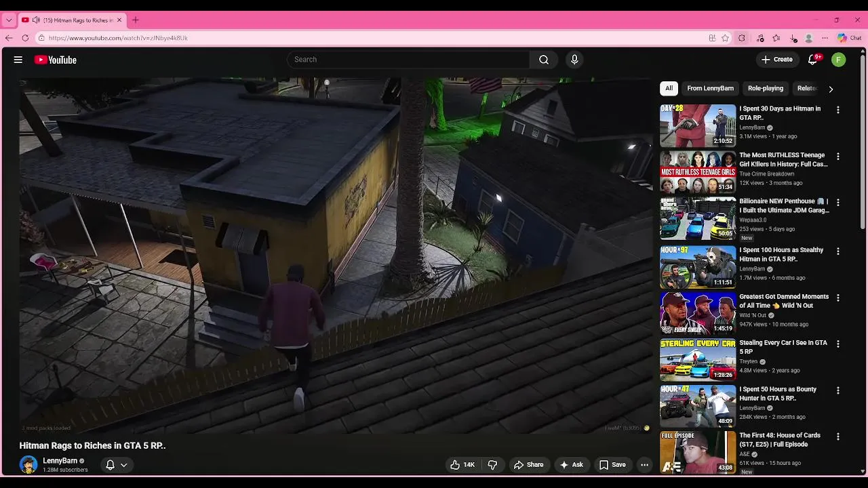This screenshot has width=868, height=488.
Task: Open YouTube notifications bell
Action: (812, 60)
